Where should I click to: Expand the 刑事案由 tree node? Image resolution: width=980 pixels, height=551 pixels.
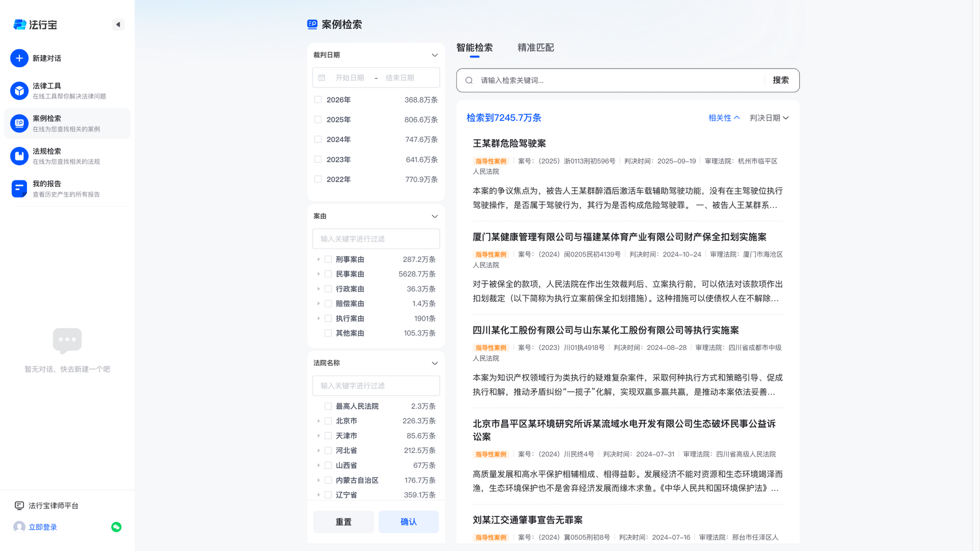[318, 259]
